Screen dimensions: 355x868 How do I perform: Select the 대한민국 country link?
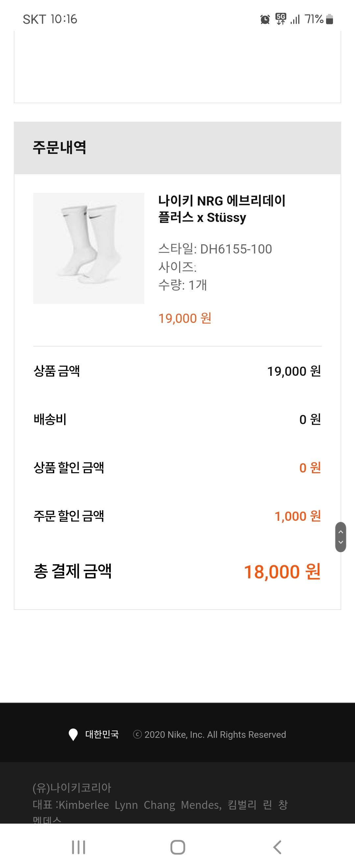tap(102, 735)
